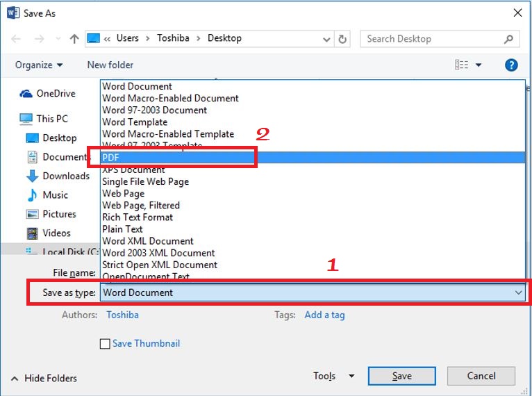Click the Music note icon
The width and height of the screenshot is (532, 396).
(32, 195)
